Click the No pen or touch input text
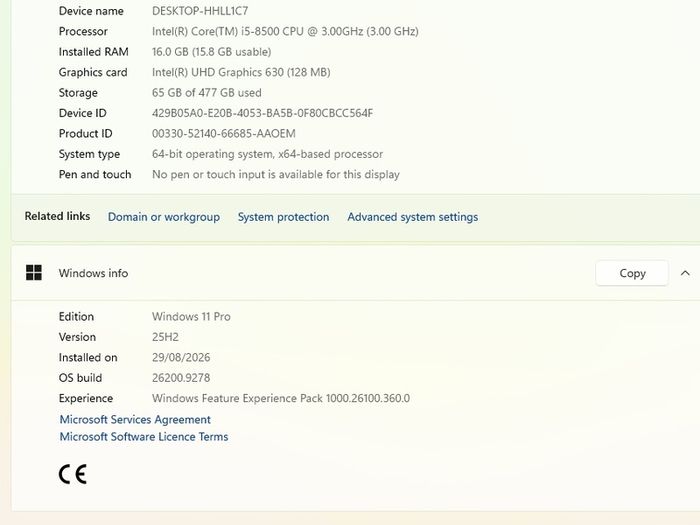The width and height of the screenshot is (700, 525). pyautogui.click(x=276, y=175)
